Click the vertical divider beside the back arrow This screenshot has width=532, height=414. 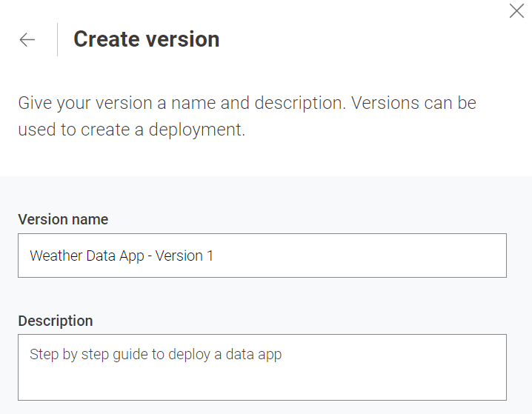tap(57, 40)
